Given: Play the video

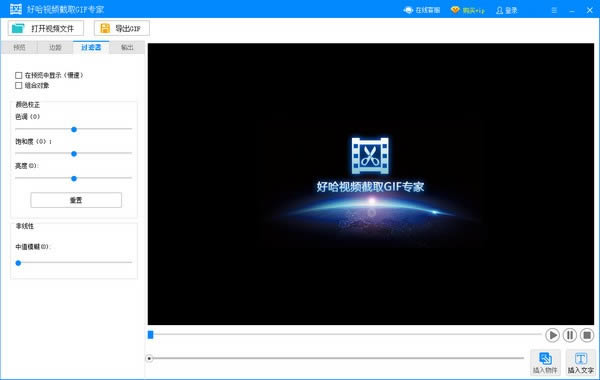Looking at the screenshot, I should (x=552, y=335).
